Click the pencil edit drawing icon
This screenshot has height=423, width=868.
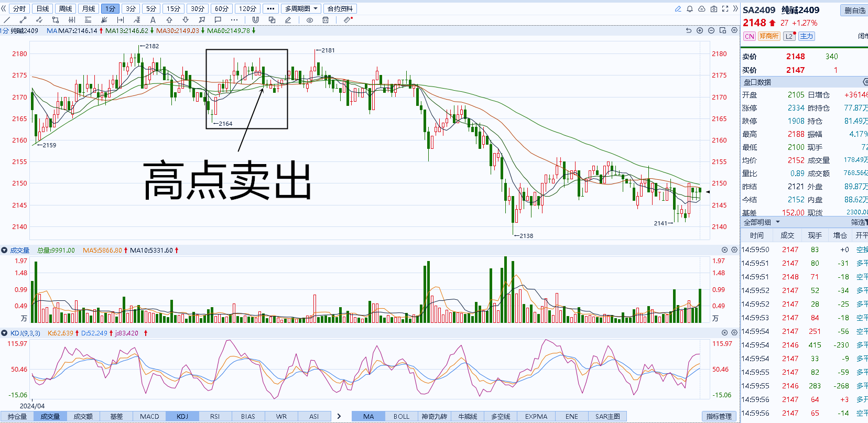tap(288, 20)
